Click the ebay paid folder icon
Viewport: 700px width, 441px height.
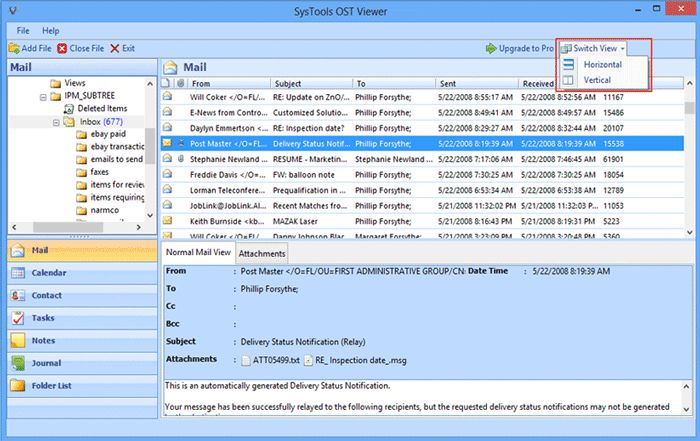tap(82, 134)
